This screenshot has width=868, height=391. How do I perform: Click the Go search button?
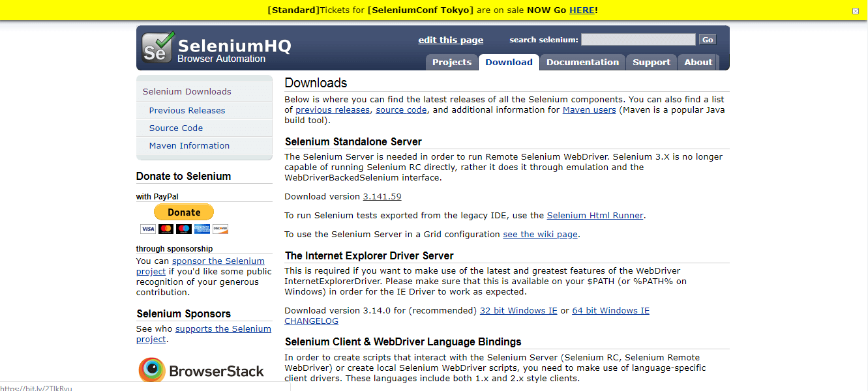(708, 40)
